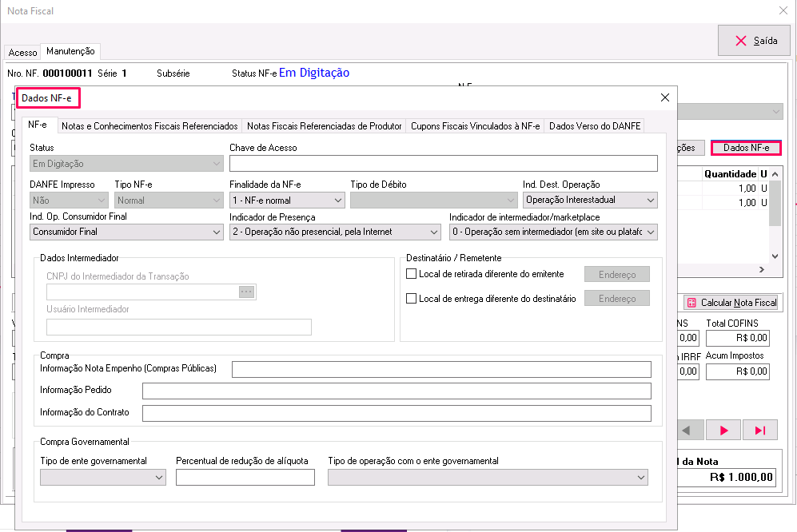Expand Finalidade da NF-e dropdown
Viewport: 797px width, 532px height.
tap(334, 200)
